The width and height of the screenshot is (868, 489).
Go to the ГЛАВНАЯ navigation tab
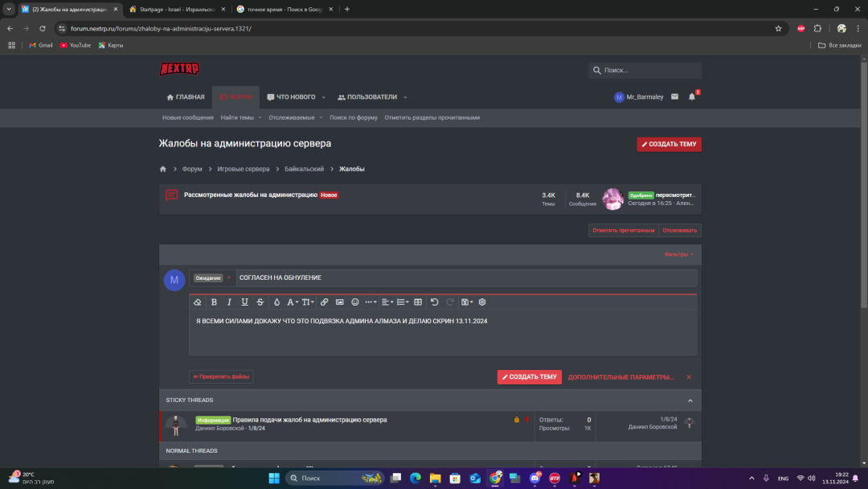pos(186,97)
